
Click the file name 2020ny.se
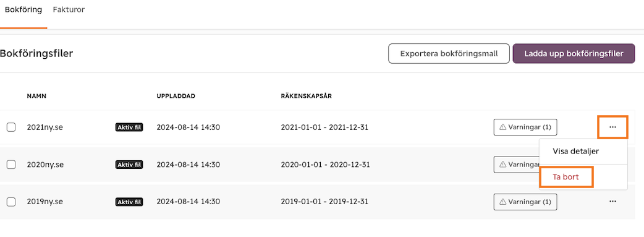tap(44, 165)
